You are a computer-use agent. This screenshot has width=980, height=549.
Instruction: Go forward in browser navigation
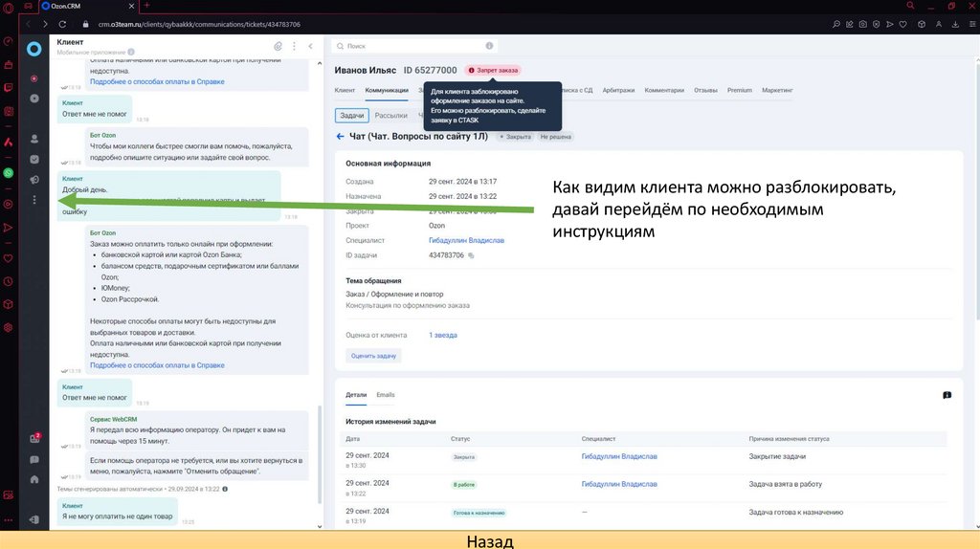point(45,24)
